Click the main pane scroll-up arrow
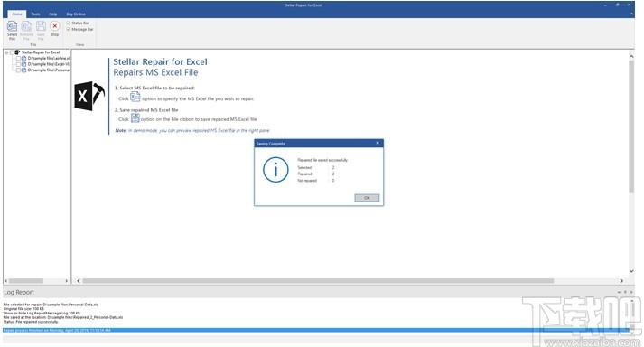Screen dimensions: 644x347 click(631, 56)
